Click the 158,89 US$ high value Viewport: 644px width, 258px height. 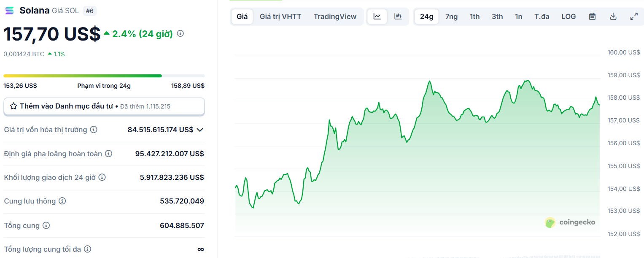(x=188, y=86)
